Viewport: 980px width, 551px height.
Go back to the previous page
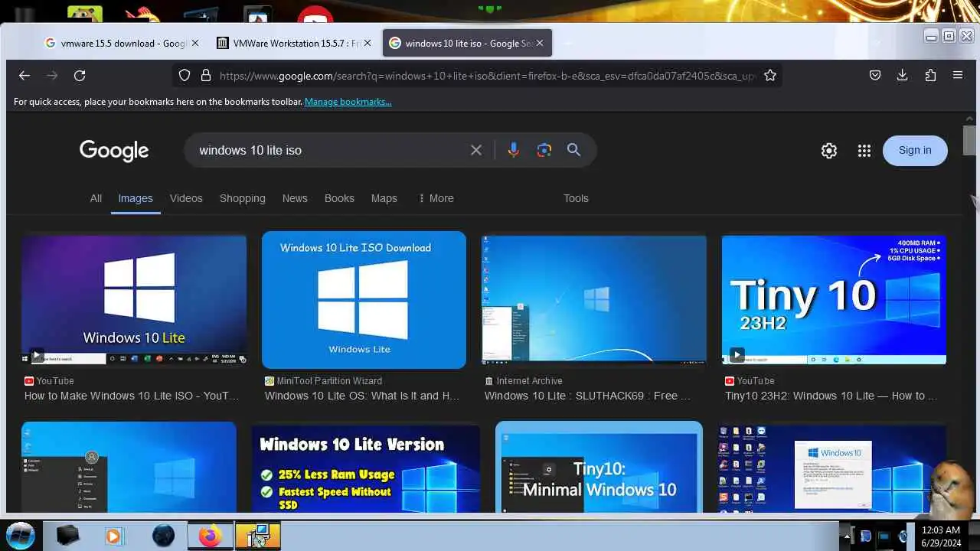pyautogui.click(x=24, y=75)
